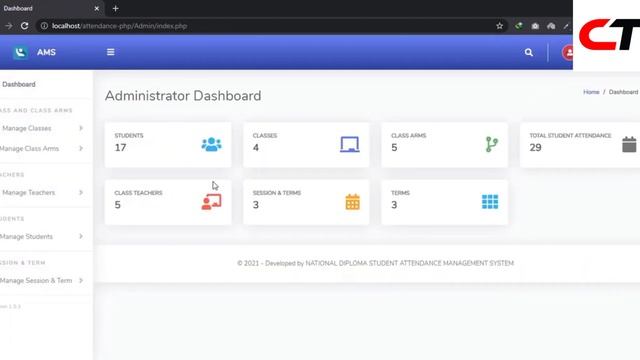
Task: Click the Class Teachers icon
Action: (x=211, y=202)
